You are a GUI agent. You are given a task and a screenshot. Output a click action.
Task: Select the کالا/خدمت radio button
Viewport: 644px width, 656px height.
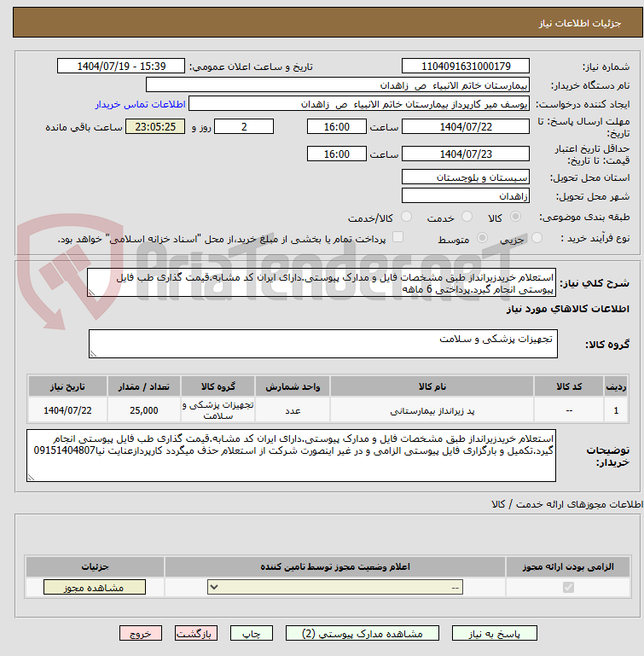tap(406, 217)
